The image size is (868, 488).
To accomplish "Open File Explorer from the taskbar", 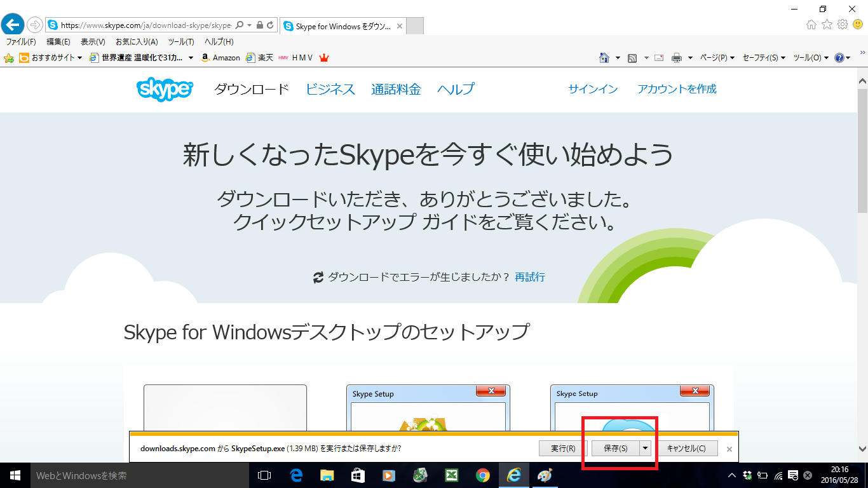I will point(327,475).
